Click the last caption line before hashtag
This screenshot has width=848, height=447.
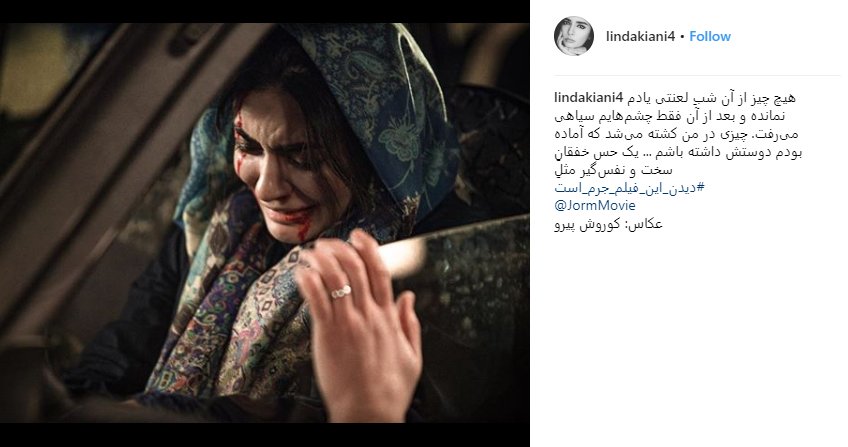(613, 170)
